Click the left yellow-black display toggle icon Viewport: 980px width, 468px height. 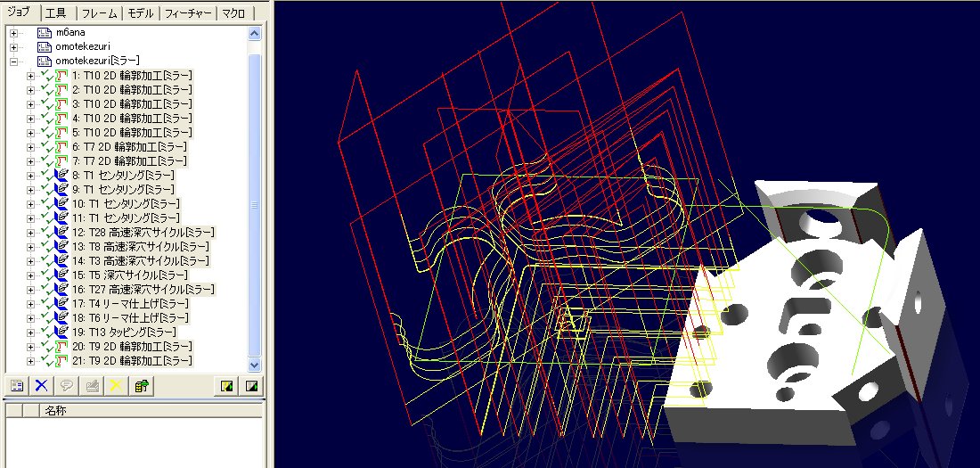pos(228,385)
